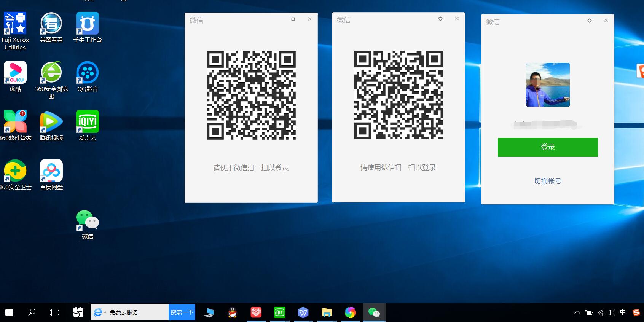Close the leftmost WeChat QR code window

(x=309, y=19)
